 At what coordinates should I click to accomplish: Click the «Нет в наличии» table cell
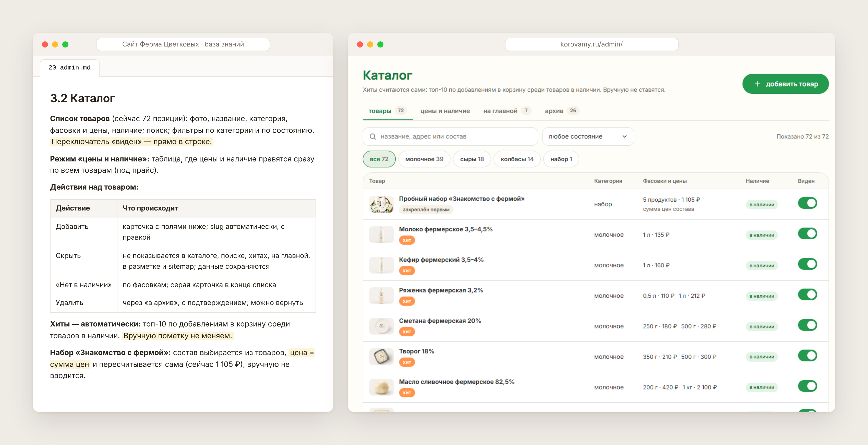tap(83, 285)
